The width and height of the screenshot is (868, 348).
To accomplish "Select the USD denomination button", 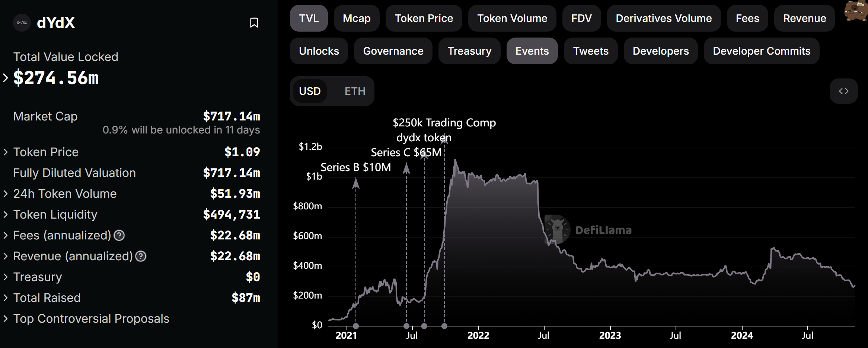I will (310, 91).
